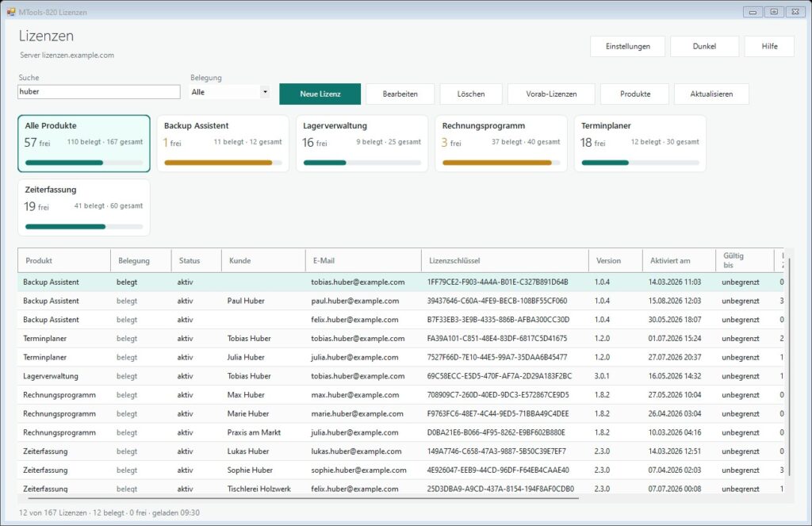Open the Einstellungen settings
The height and width of the screenshot is (526, 812).
click(x=628, y=46)
